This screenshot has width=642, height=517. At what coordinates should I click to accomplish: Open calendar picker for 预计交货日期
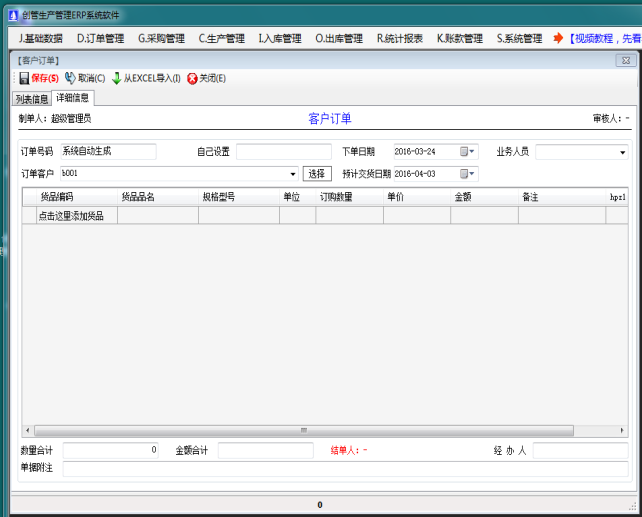(x=467, y=174)
